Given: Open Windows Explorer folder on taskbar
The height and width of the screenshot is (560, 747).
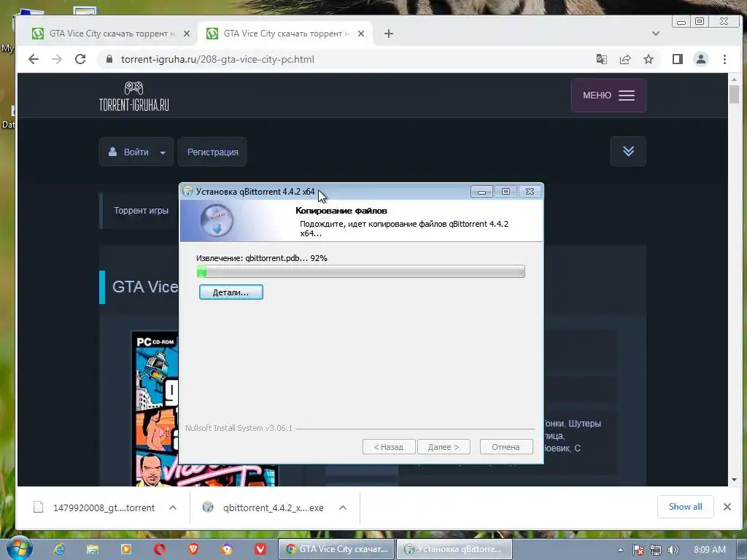Looking at the screenshot, I should point(93,549).
